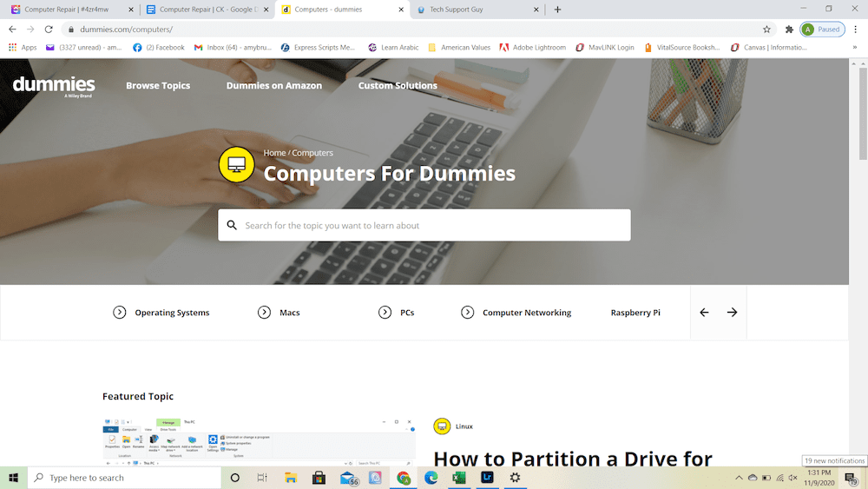Screen dimensions: 868x489
Task: Open Task View in taskbar
Action: coord(262,478)
